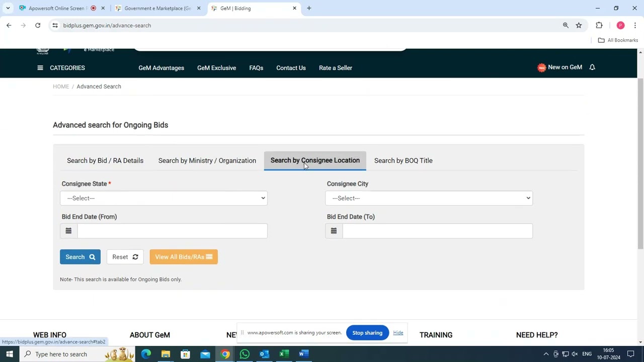Open File Explorer from the taskbar
Screen dimensions: 644x362
(166, 354)
